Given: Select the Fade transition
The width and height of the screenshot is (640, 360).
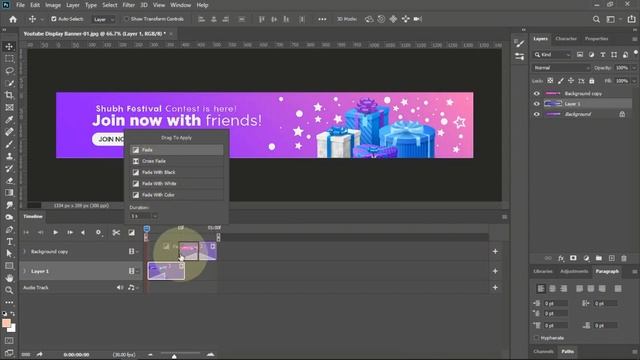Looking at the screenshot, I should click(x=177, y=150).
